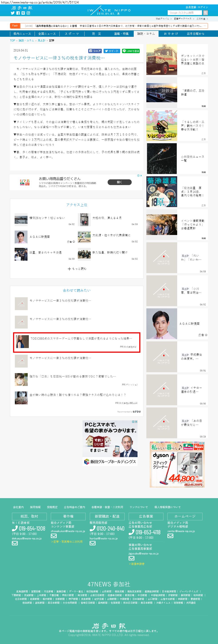Screen dimensions: 218x644
Task: Click the ログイン link
Action: 203,7
